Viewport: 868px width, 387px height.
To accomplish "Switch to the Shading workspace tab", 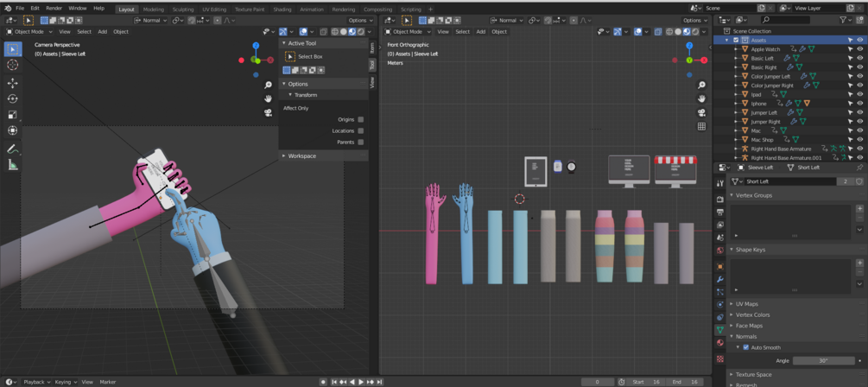I will pos(282,10).
